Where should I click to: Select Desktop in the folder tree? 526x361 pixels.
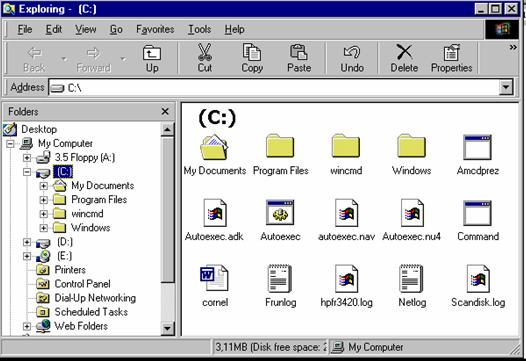click(39, 129)
